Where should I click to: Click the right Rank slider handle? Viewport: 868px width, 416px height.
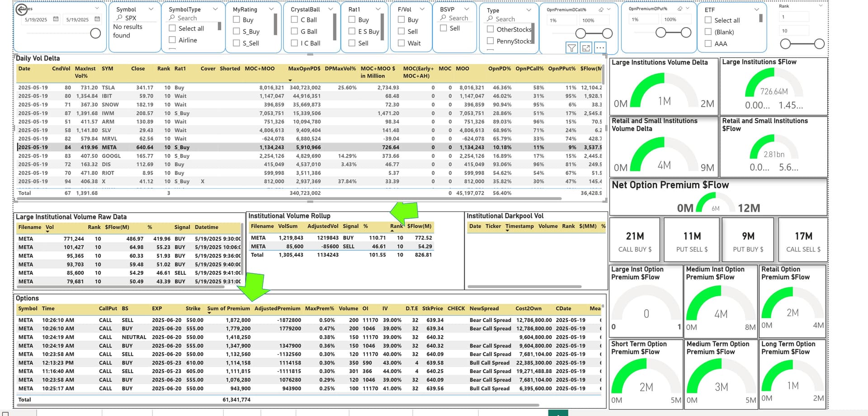(x=819, y=44)
